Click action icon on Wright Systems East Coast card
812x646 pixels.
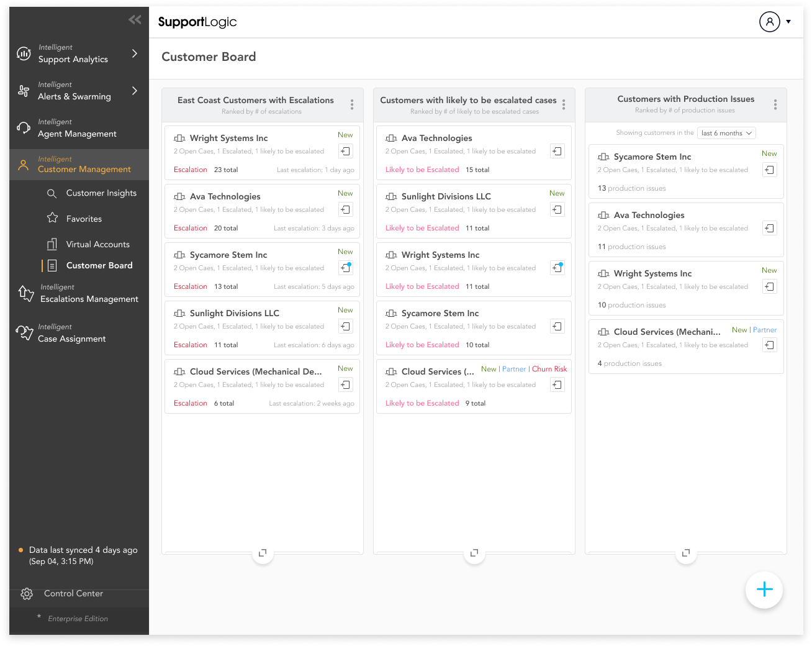[x=346, y=151]
